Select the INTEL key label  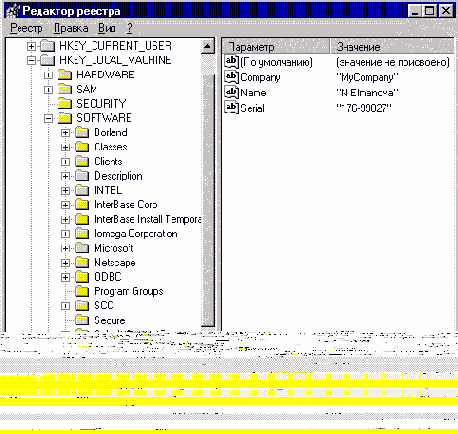(x=108, y=190)
